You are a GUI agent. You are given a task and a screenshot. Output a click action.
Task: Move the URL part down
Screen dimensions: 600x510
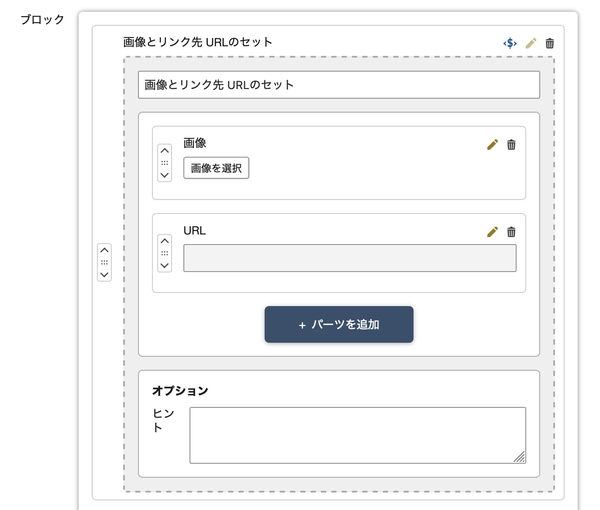coord(165,266)
